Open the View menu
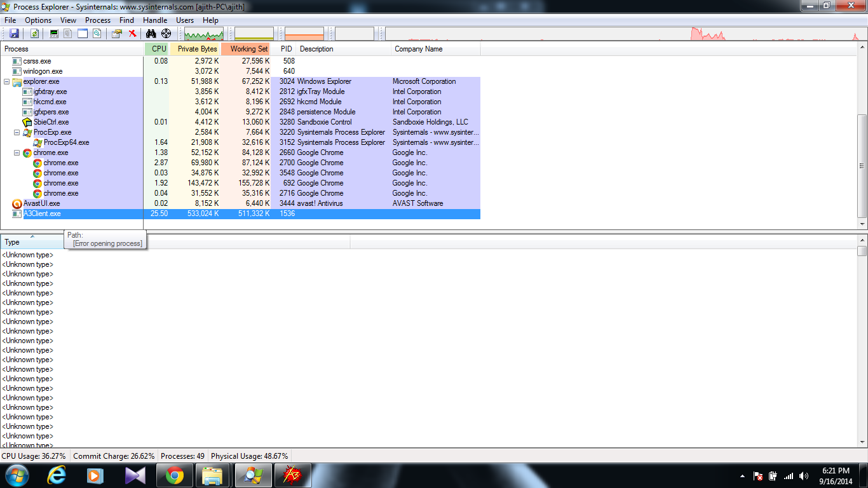 coord(69,20)
